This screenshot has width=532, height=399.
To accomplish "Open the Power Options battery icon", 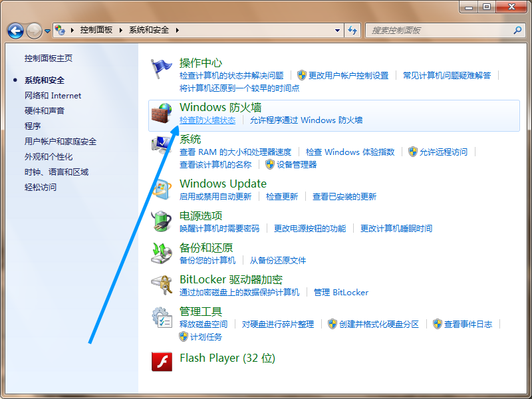I will pos(162,221).
